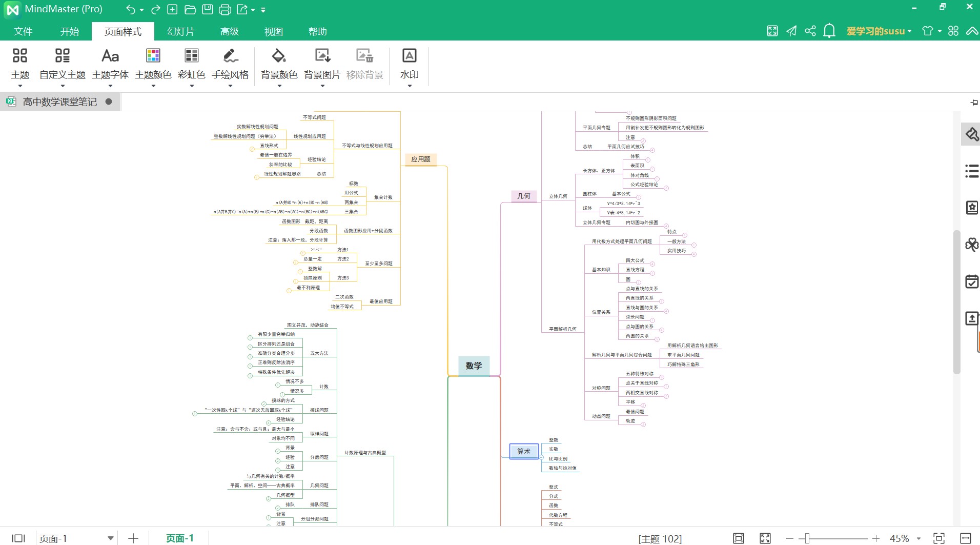Open the 视图 tab
The height and width of the screenshot is (545, 980).
tap(274, 31)
